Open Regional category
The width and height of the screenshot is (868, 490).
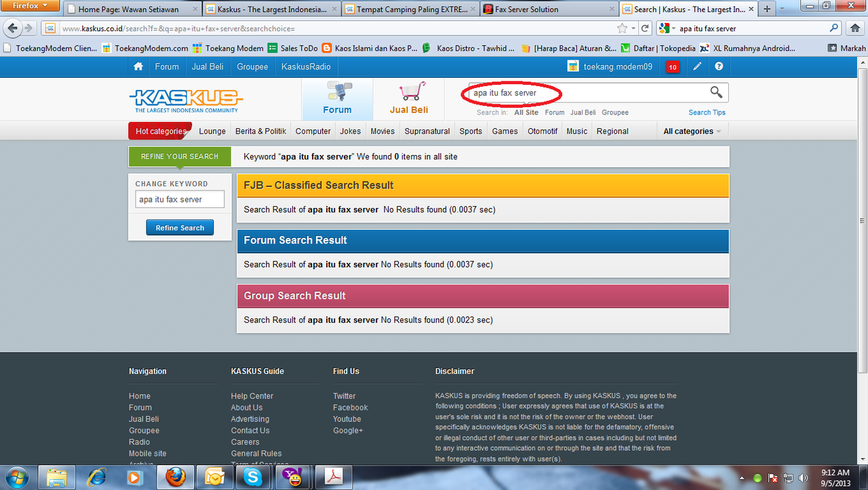612,131
